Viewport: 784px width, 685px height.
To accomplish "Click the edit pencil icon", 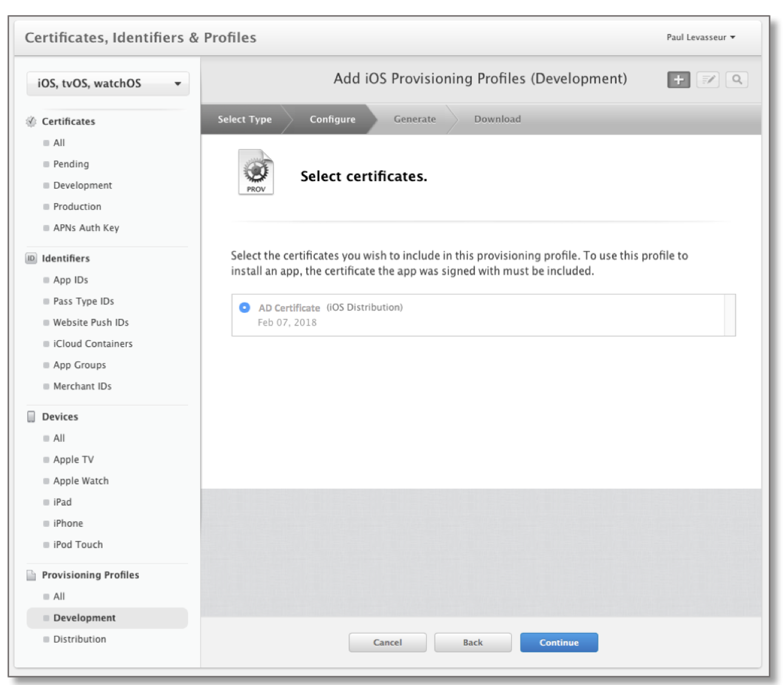I will point(708,79).
